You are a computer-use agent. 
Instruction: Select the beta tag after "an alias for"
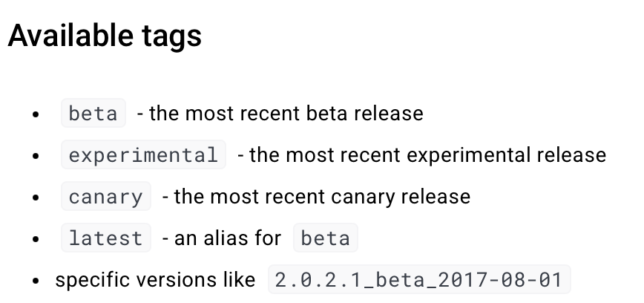click(326, 238)
